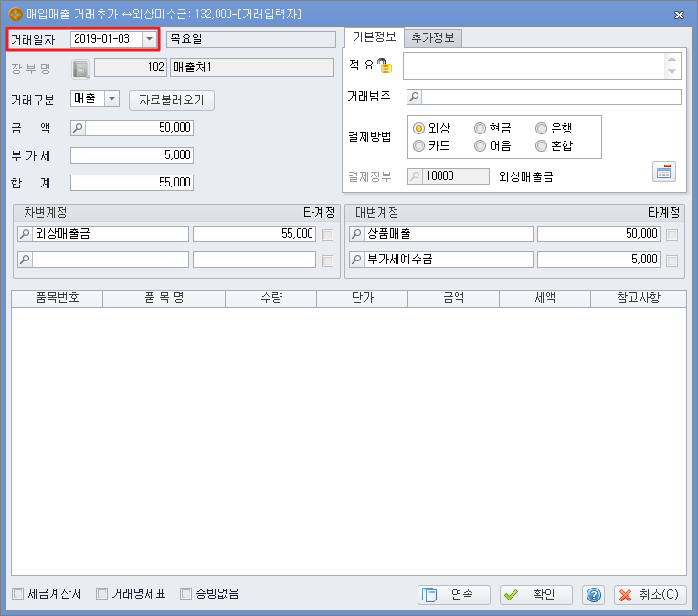
Task: Enable the 거래명세표 checkbox
Action: 102,594
